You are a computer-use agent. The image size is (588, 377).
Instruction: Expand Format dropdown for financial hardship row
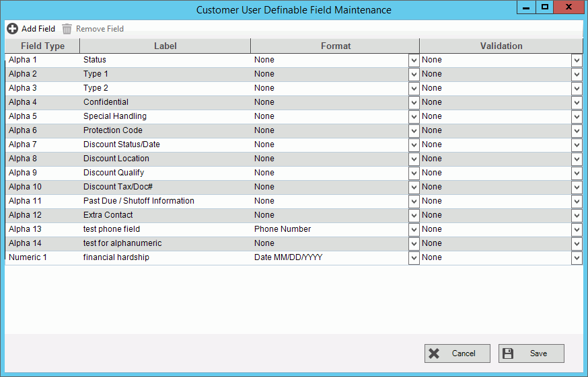tap(414, 257)
